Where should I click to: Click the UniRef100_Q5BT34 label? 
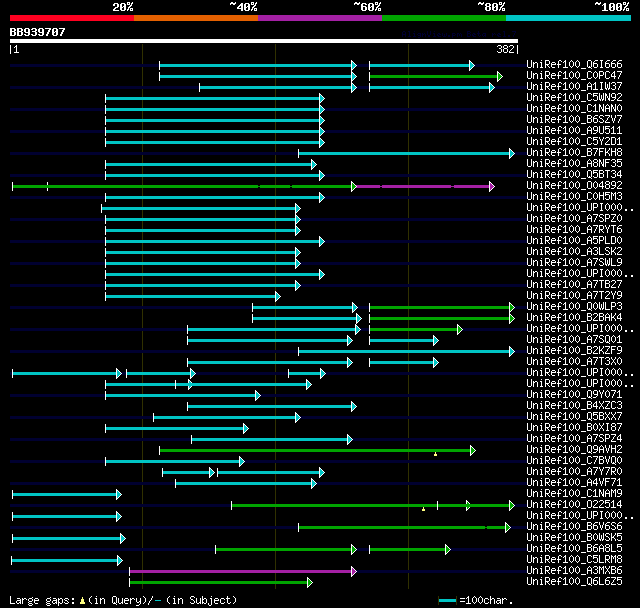574,175
